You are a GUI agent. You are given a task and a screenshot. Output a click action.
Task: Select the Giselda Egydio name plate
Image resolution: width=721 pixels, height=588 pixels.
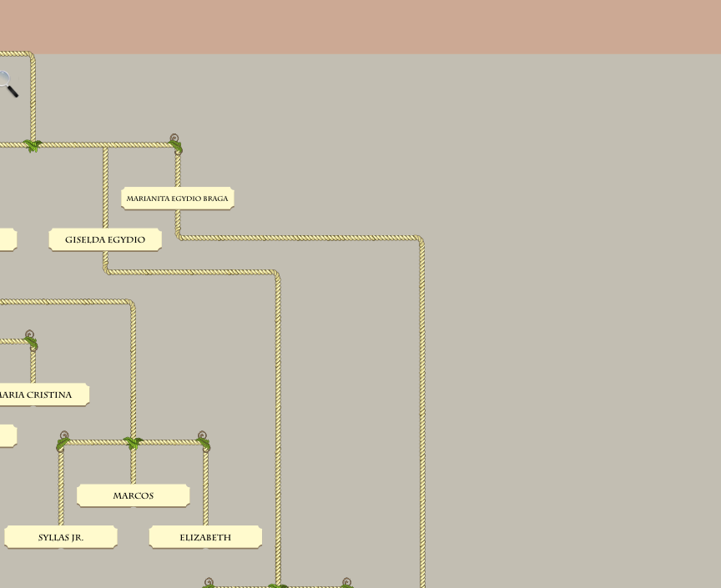pos(105,240)
